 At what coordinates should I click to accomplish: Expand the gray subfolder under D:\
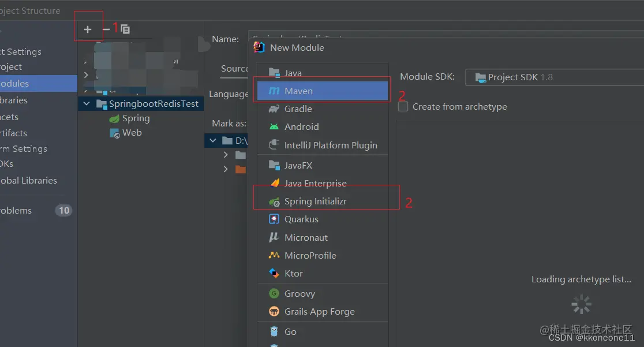(x=226, y=155)
